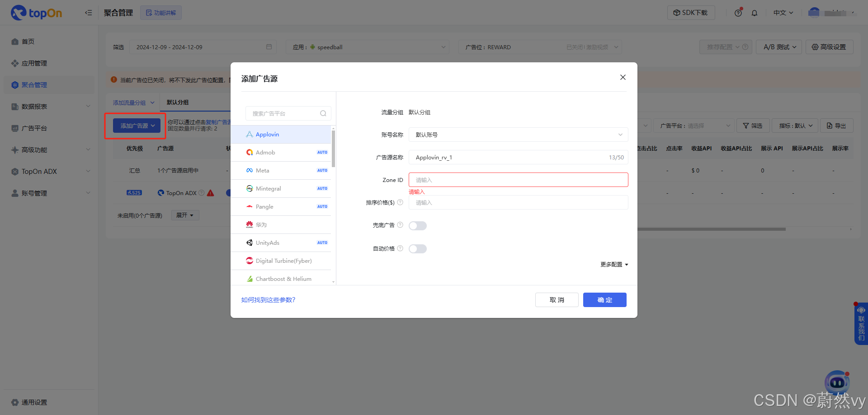Screen dimensions: 868x415
Task: Select Applovin ad platform
Action: tap(281, 135)
